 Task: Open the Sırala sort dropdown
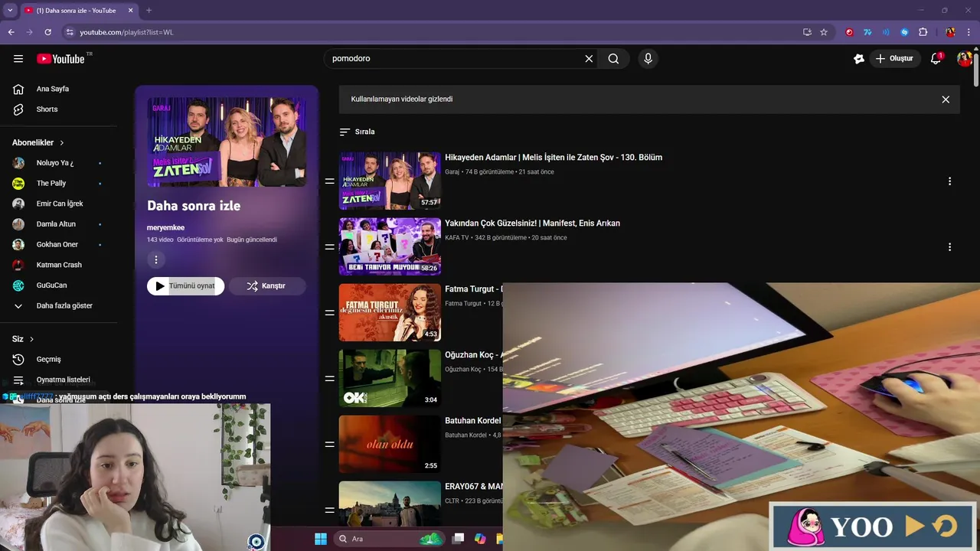[357, 132]
